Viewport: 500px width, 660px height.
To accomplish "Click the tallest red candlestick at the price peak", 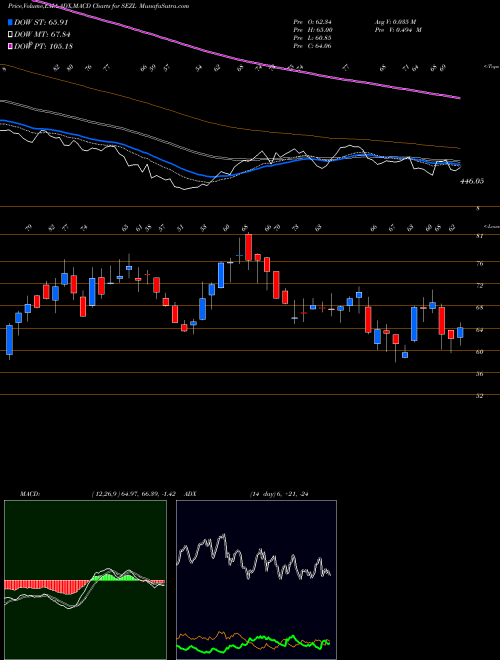I will tap(248, 247).
